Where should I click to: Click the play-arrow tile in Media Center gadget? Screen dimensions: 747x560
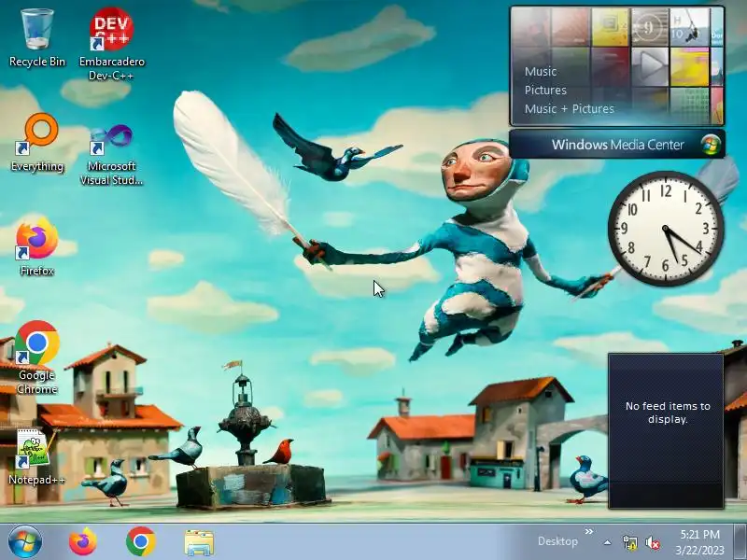tap(650, 66)
